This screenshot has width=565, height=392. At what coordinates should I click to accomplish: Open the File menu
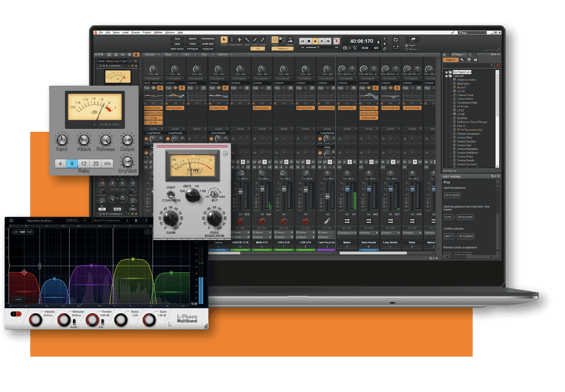(x=101, y=32)
